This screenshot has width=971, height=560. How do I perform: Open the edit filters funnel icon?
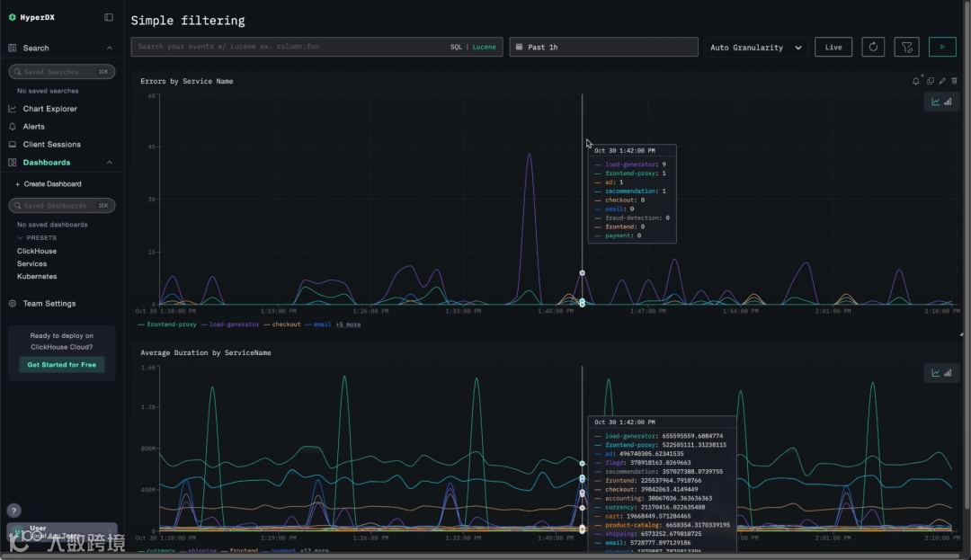(x=906, y=47)
